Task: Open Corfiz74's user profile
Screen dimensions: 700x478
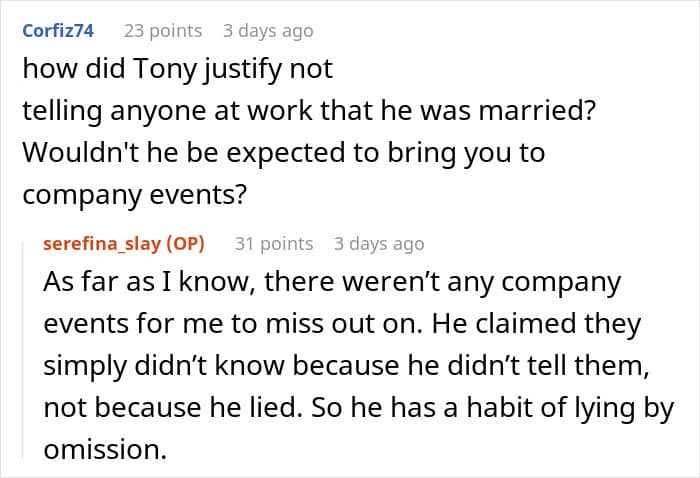Action: tap(59, 31)
